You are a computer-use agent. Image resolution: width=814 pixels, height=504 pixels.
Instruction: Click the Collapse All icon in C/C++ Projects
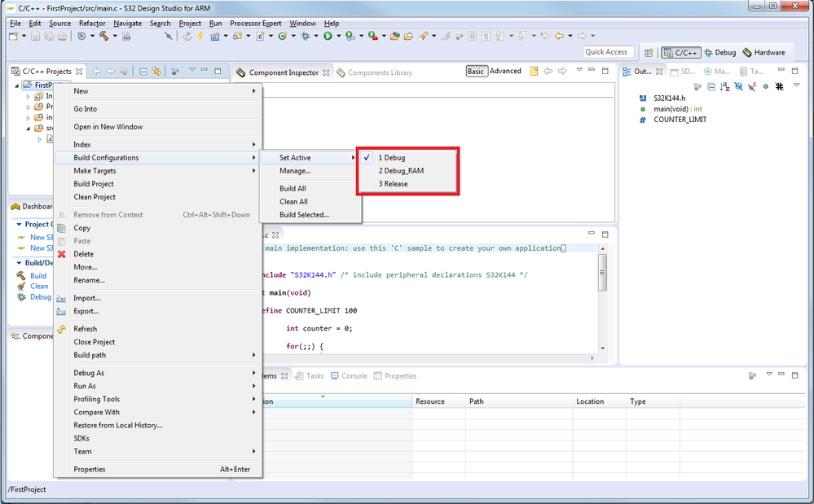(x=143, y=72)
